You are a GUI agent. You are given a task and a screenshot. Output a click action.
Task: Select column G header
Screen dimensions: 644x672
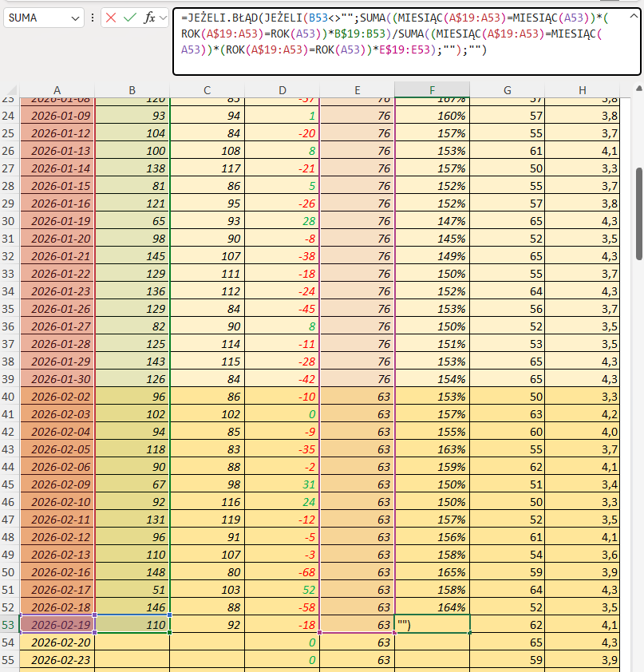click(x=508, y=90)
